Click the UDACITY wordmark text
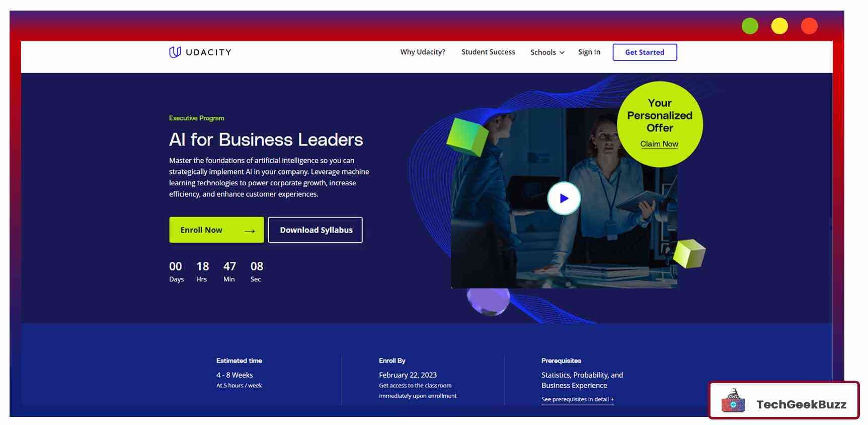 pyautogui.click(x=208, y=52)
